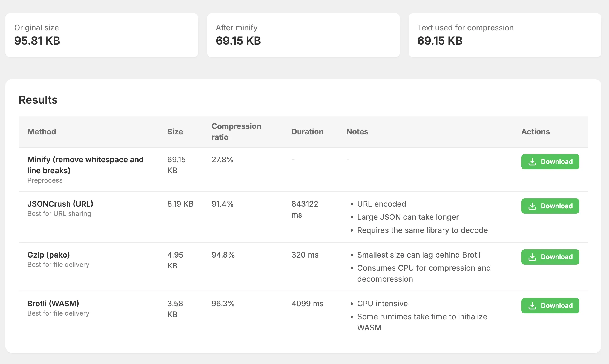Click the Notes column header
609x364 pixels.
pyautogui.click(x=357, y=132)
